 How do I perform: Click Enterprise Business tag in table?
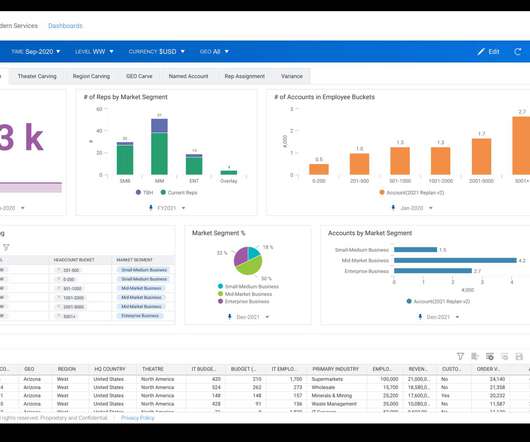click(140, 316)
